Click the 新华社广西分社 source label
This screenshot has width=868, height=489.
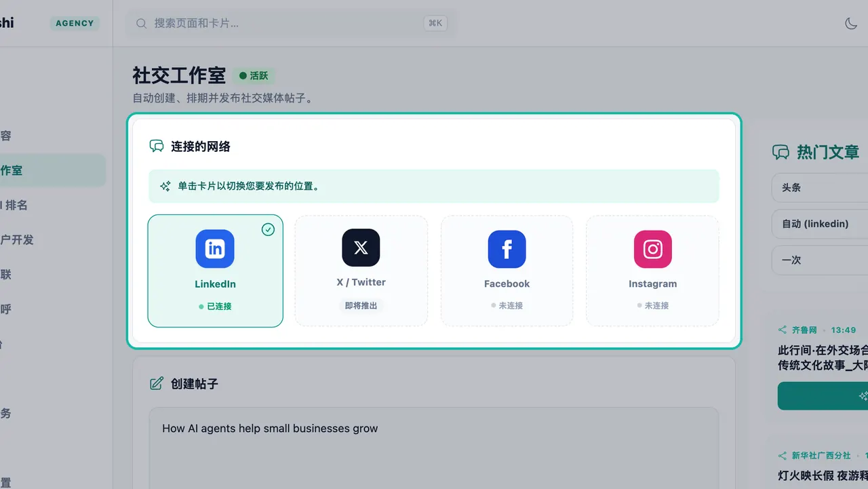tap(821, 456)
